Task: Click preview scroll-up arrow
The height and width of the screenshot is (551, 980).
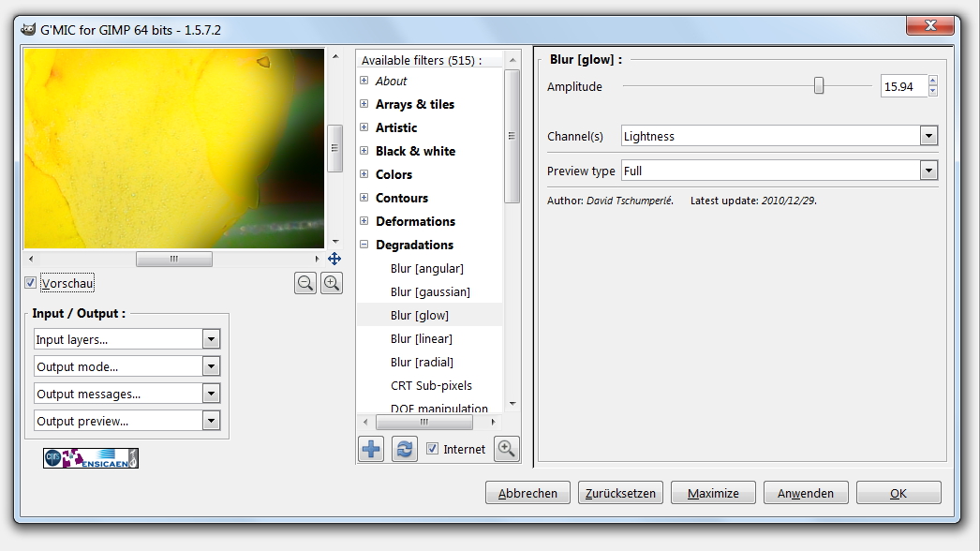Action: [x=335, y=56]
